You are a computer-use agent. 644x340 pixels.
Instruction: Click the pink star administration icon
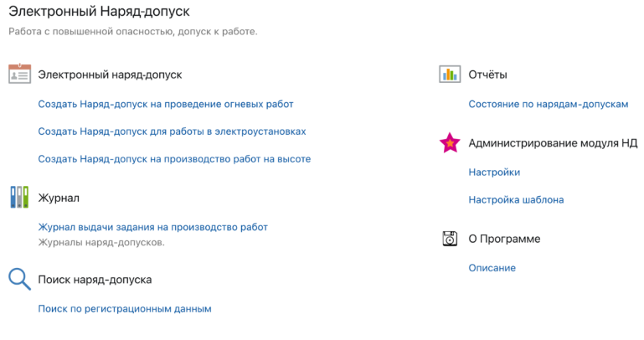[450, 143]
